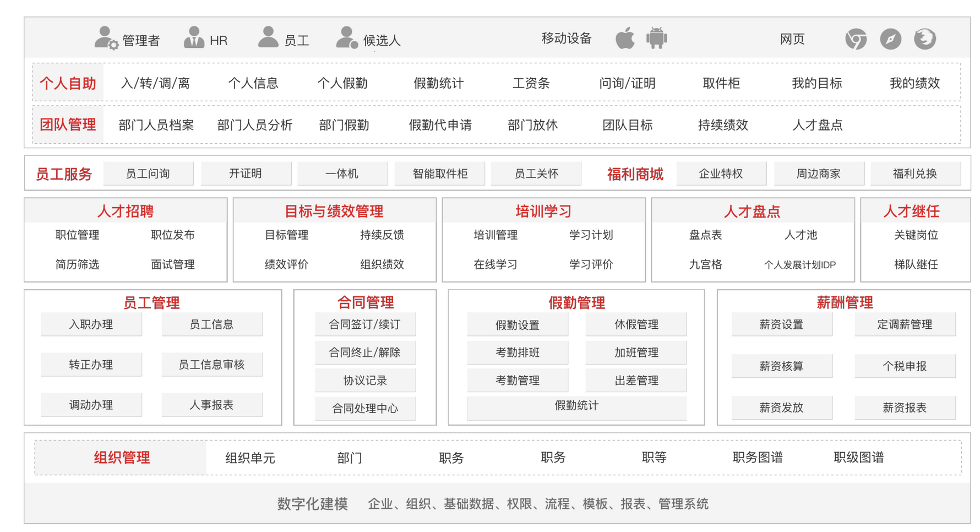The image size is (980, 532).
Task: Click the 考勤排班 button
Action: pos(518,352)
